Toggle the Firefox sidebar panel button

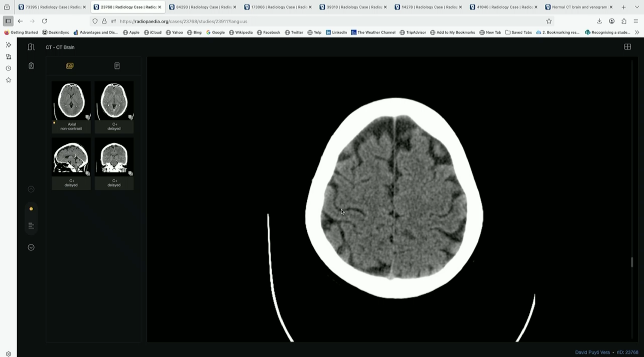(x=8, y=21)
